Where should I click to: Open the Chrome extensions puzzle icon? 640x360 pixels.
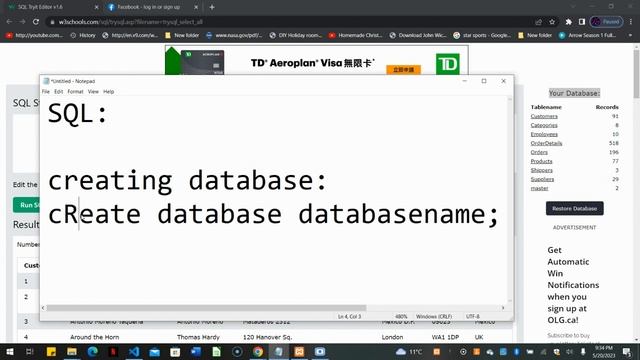tap(569, 22)
